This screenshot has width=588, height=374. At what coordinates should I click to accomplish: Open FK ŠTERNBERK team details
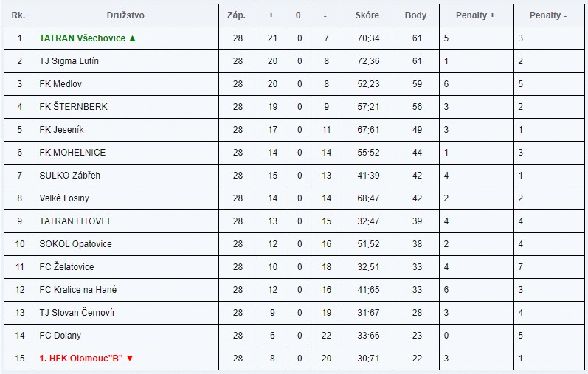point(74,107)
